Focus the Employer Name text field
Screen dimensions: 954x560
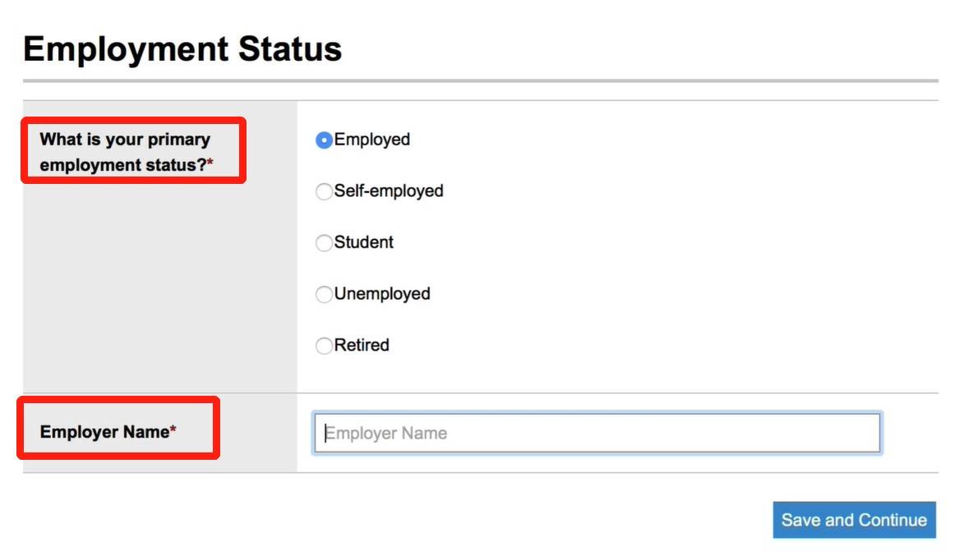click(x=597, y=434)
